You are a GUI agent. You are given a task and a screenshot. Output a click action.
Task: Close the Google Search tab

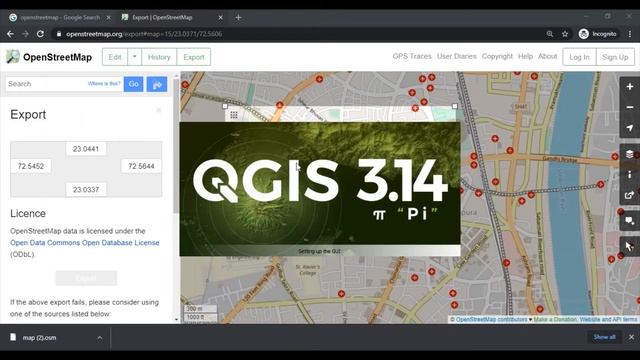tap(108, 18)
